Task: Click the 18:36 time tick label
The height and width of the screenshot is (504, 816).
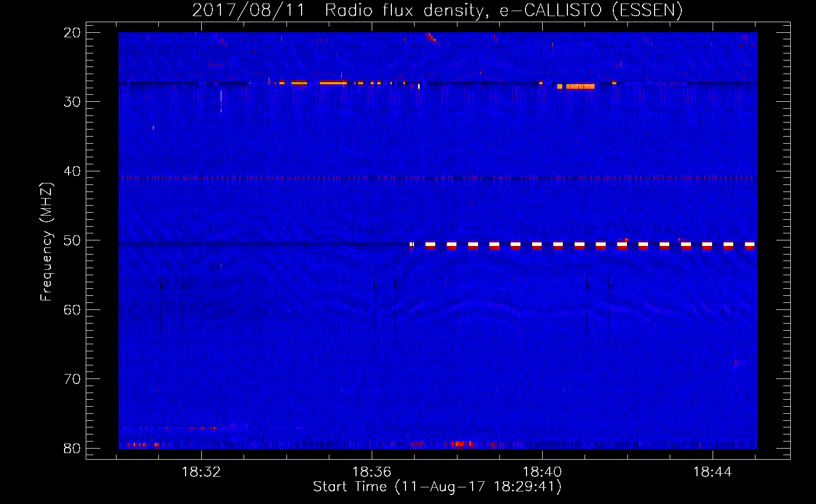Action: 372,472
